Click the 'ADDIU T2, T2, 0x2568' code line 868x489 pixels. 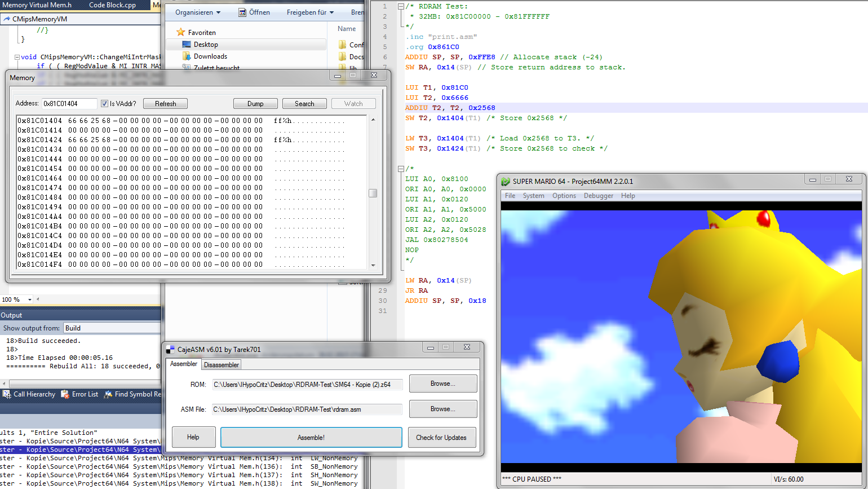(450, 108)
